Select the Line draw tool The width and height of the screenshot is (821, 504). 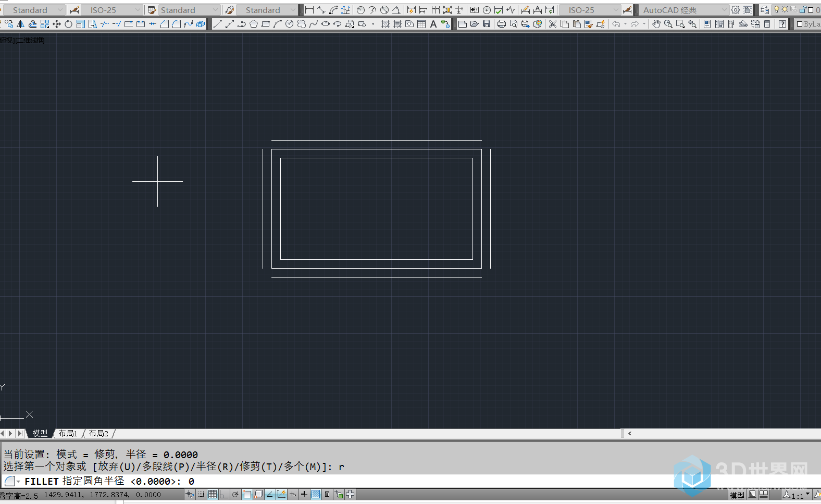(x=218, y=24)
